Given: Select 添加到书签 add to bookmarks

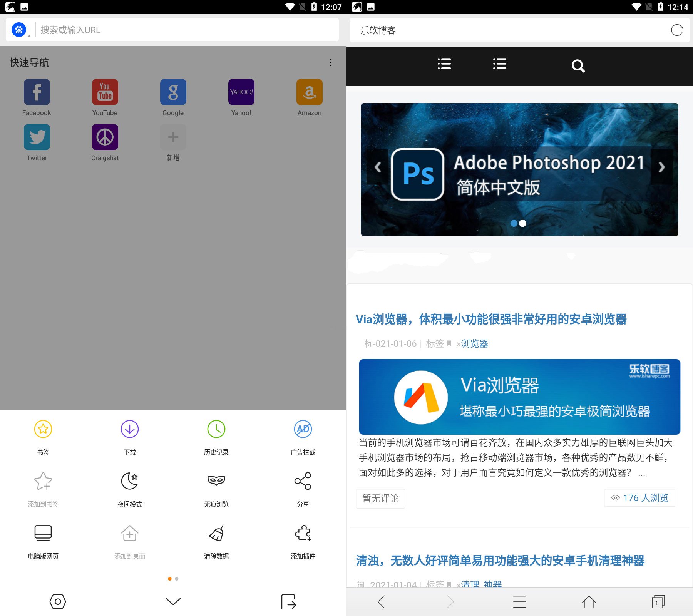Looking at the screenshot, I should tap(43, 490).
